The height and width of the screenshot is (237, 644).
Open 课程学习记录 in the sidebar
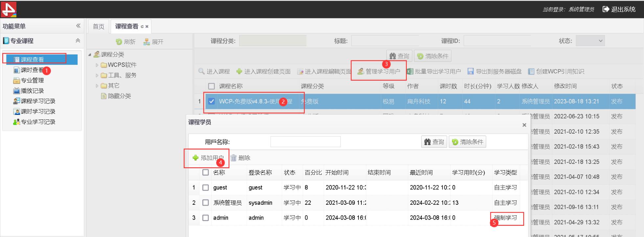[34, 101]
